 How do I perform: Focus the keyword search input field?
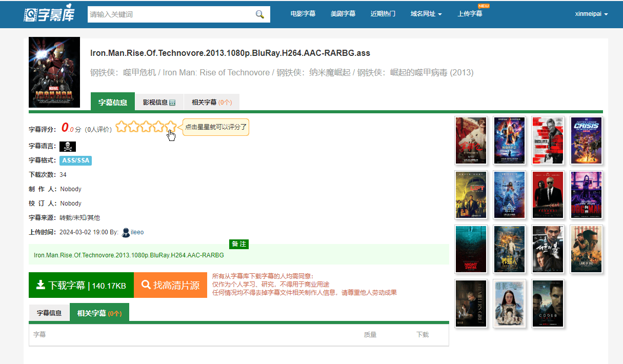171,14
